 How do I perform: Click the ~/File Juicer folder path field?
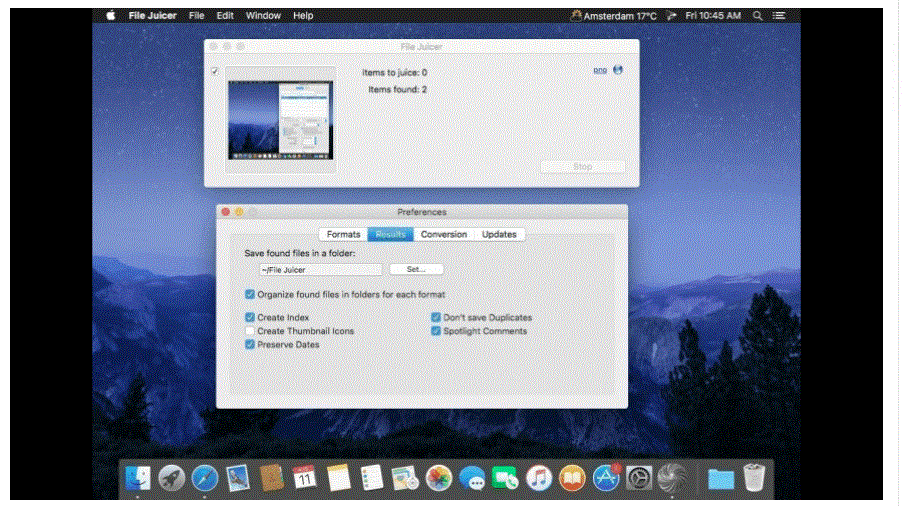coord(320,269)
